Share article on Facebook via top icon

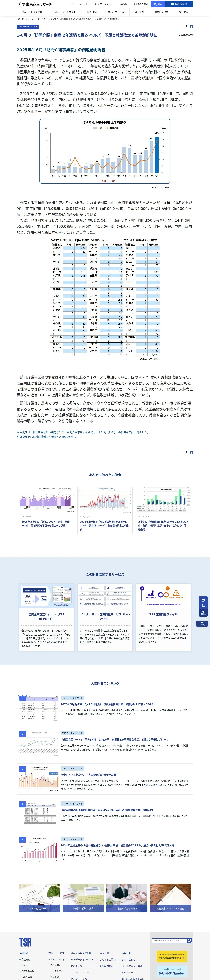(191, 27)
